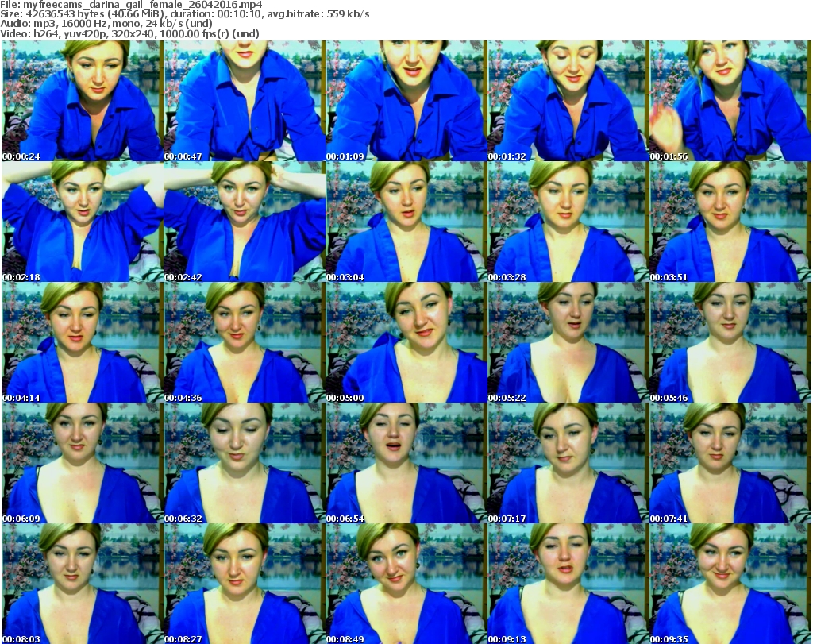
Task: Choose the frame marked 00:06:54
Action: (x=406, y=463)
